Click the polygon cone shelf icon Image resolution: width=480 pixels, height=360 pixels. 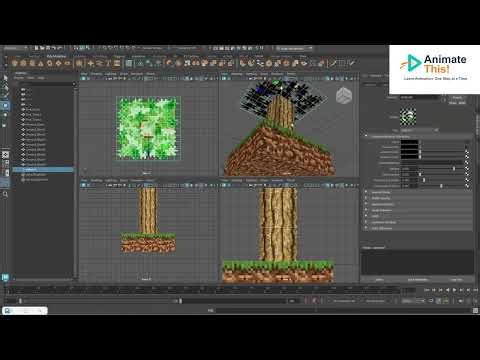41,63
